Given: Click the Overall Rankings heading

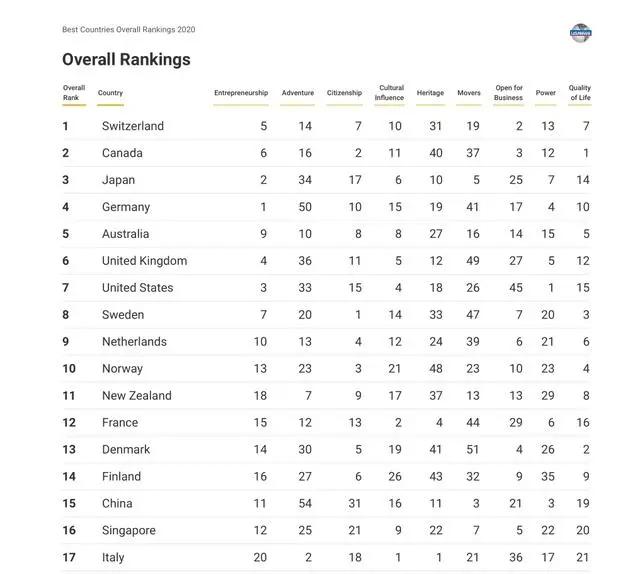Looking at the screenshot, I should coord(126,60).
